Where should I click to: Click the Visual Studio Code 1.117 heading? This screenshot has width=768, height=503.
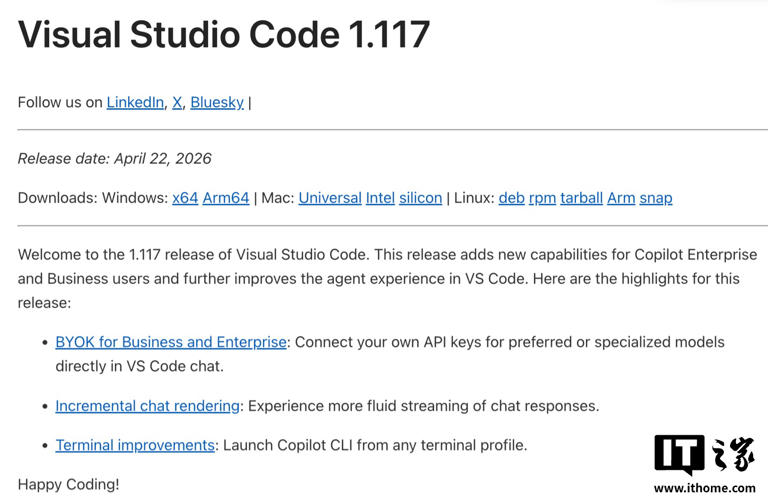tap(224, 35)
